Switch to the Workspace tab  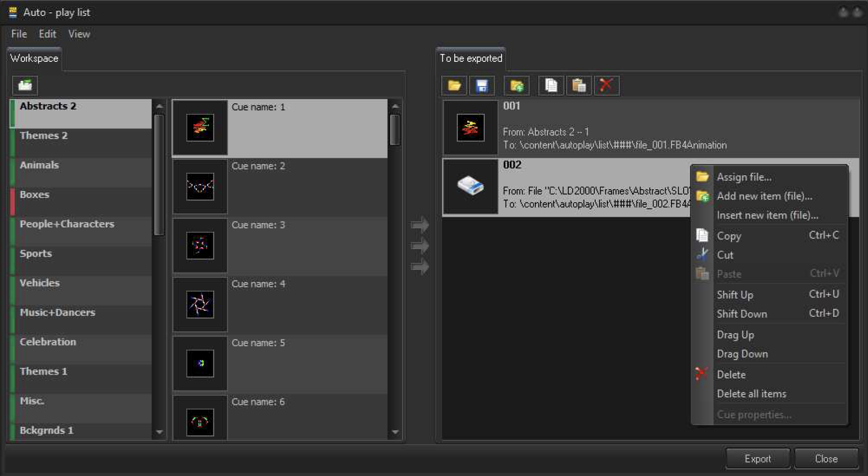coord(34,58)
